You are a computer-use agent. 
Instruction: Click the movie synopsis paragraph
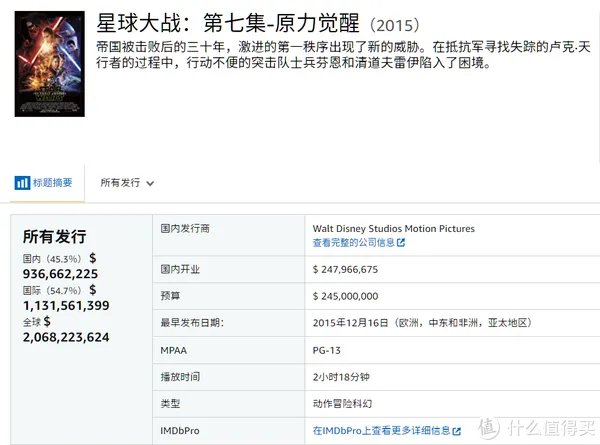[343, 55]
